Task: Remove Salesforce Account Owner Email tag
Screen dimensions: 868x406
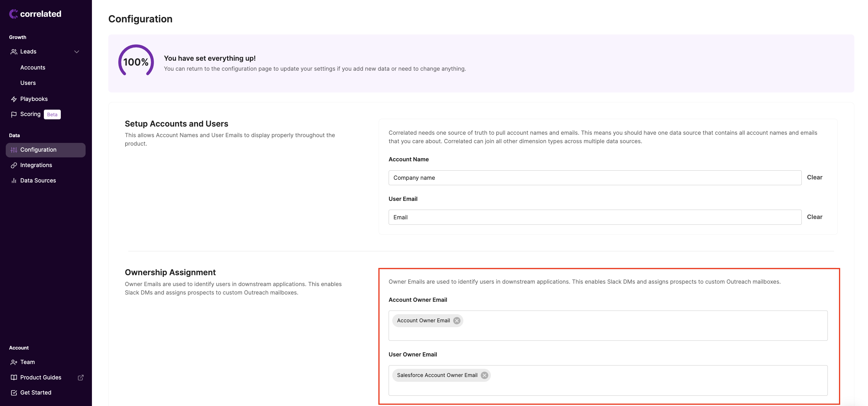Action: coord(484,375)
